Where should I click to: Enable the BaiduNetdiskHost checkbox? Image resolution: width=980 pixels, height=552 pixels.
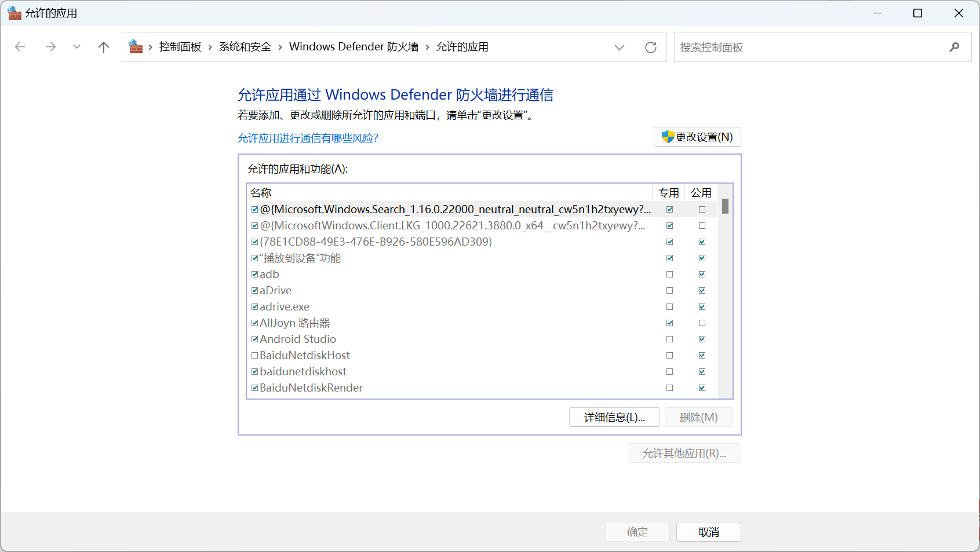(x=254, y=356)
